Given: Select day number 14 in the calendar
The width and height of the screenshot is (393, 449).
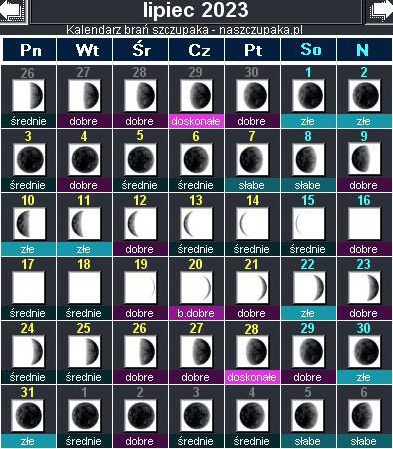Looking at the screenshot, I should click(252, 200).
